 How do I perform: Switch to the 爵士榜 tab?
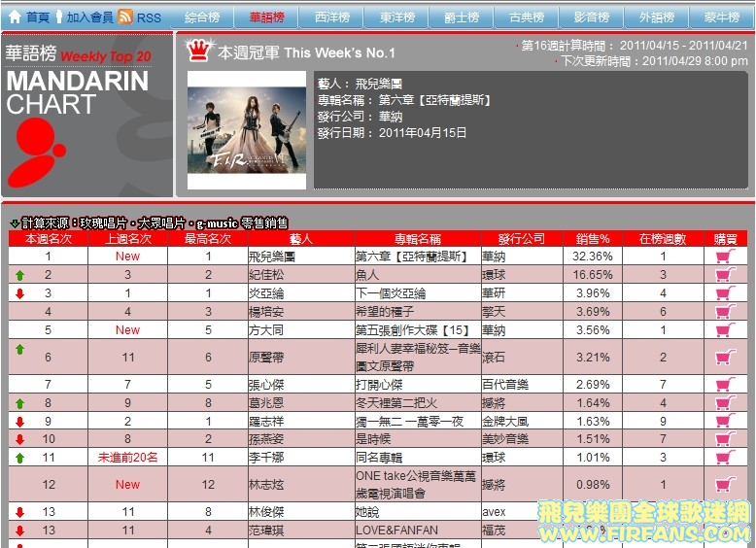pos(462,17)
